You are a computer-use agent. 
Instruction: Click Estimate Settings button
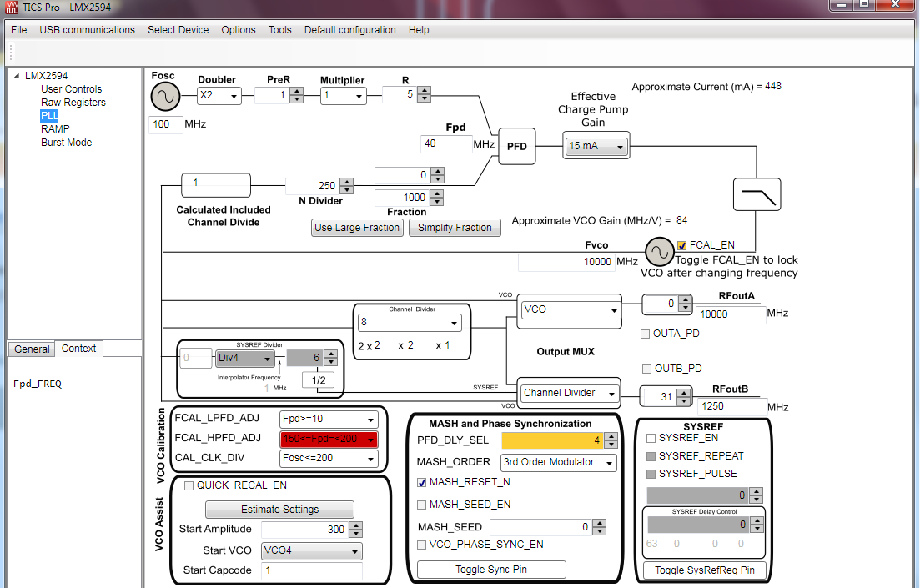280,510
